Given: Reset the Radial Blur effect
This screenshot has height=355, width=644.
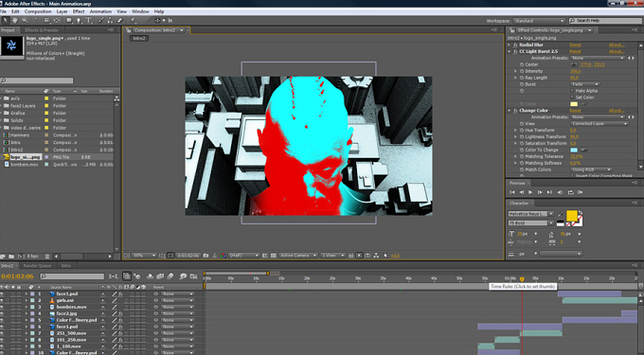Looking at the screenshot, I should tap(575, 44).
